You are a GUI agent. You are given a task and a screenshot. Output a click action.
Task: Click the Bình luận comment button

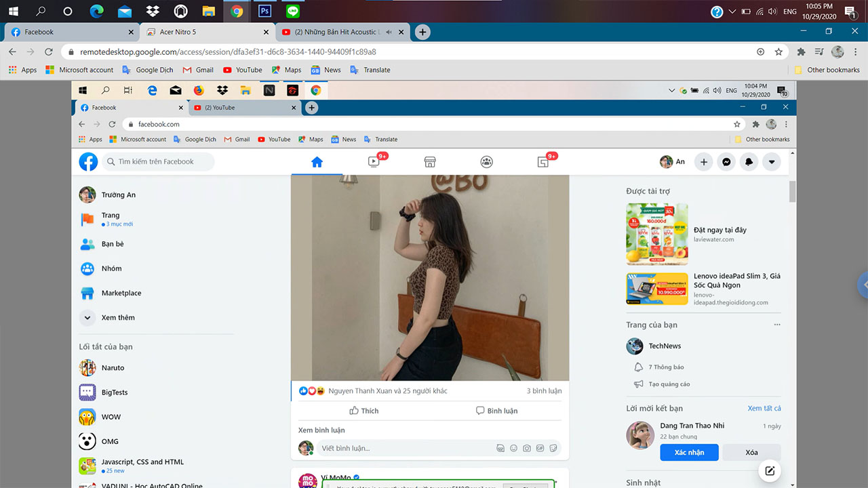[496, 411]
